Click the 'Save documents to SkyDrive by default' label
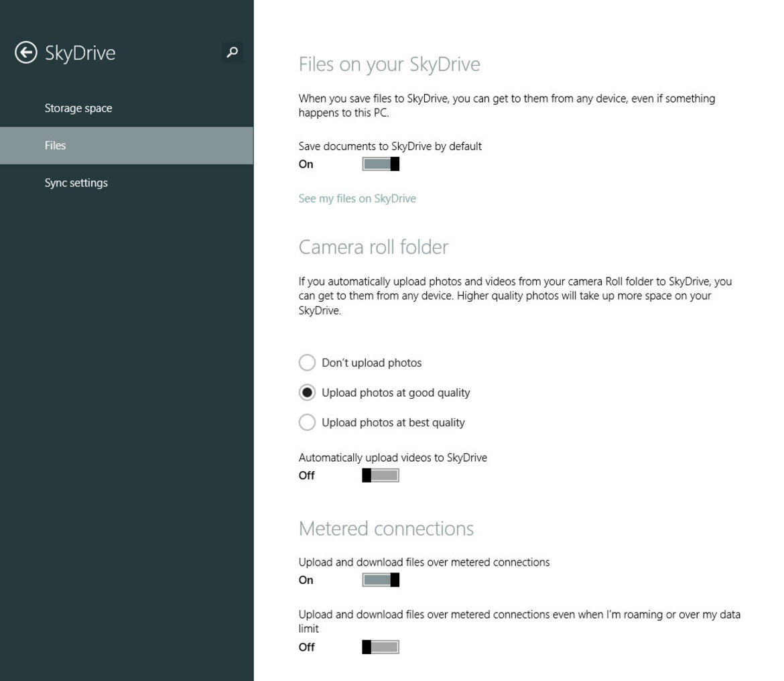This screenshot has width=784, height=681. click(x=390, y=147)
